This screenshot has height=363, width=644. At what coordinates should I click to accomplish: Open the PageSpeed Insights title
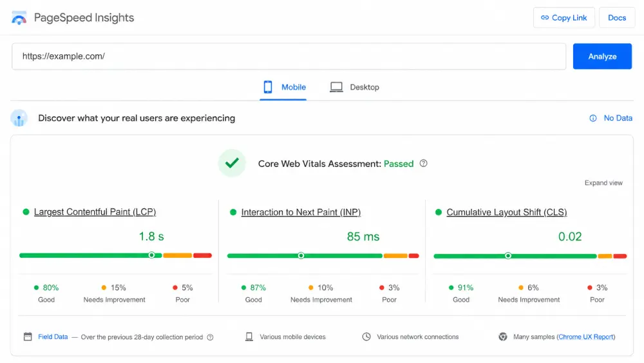[x=84, y=17]
